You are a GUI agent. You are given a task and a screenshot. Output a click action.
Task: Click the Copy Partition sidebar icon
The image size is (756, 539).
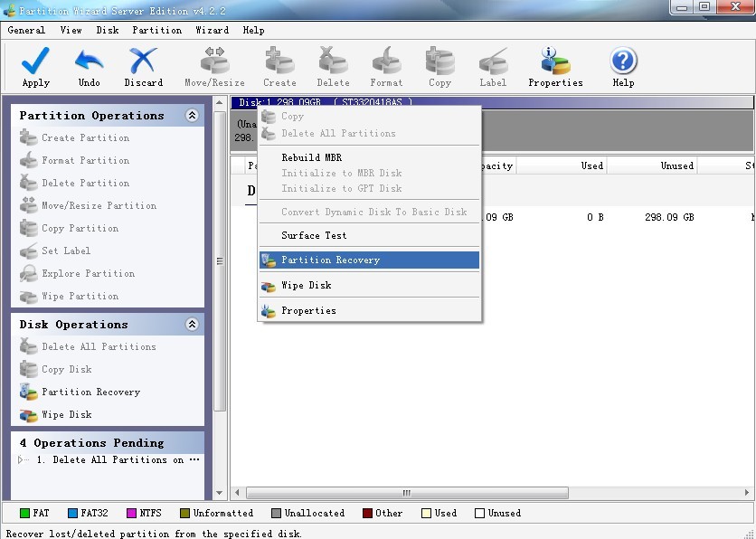pyautogui.click(x=28, y=228)
